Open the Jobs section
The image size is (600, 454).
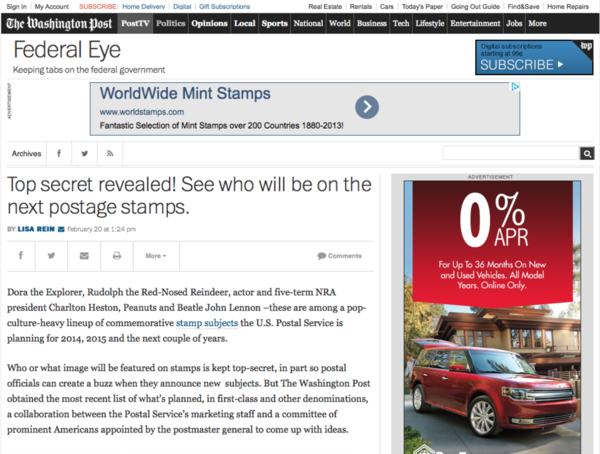514,23
